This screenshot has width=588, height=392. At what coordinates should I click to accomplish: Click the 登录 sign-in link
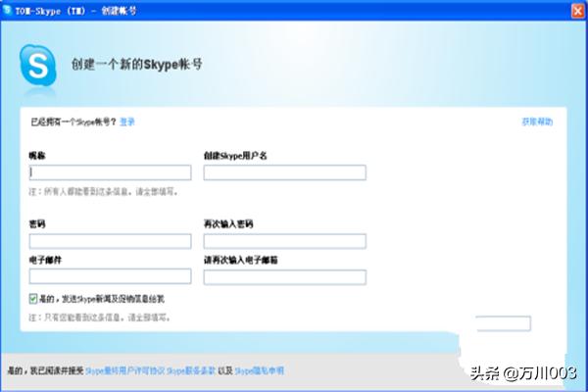[x=126, y=122]
